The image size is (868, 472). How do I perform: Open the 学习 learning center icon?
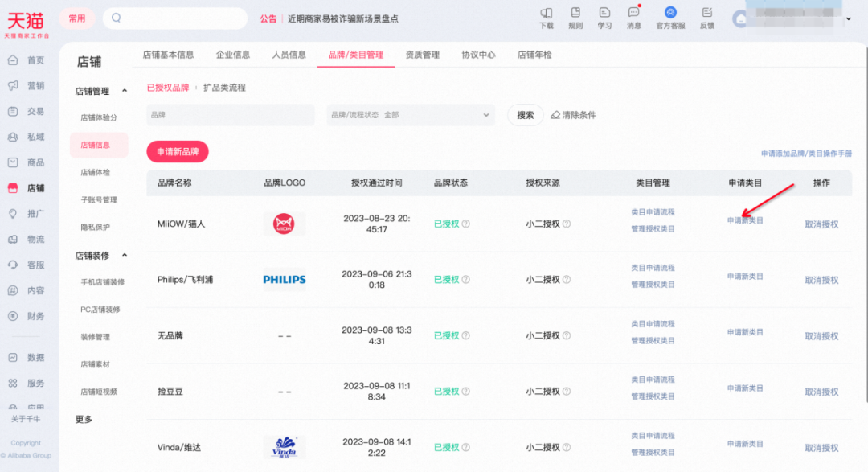click(604, 18)
